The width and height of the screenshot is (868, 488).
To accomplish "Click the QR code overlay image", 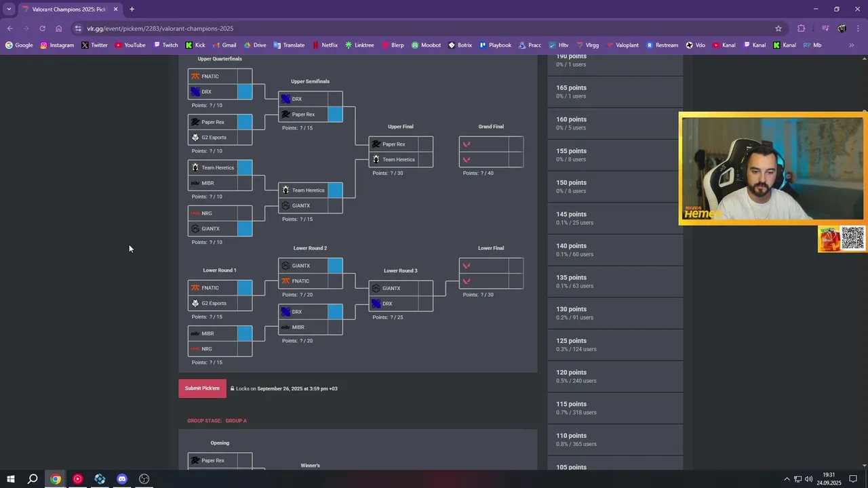I will pyautogui.click(x=852, y=239).
